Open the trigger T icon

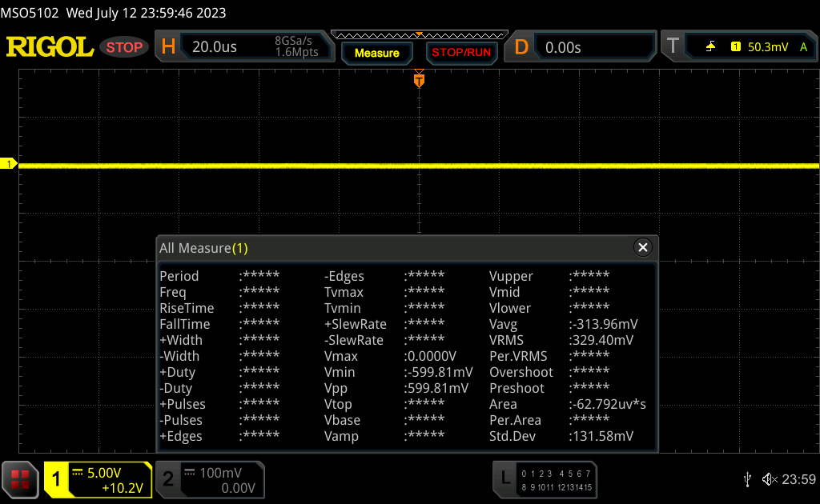point(673,46)
